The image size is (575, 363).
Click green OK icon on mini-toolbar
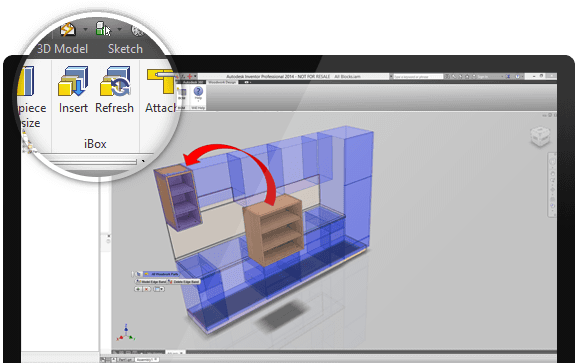click(138, 289)
